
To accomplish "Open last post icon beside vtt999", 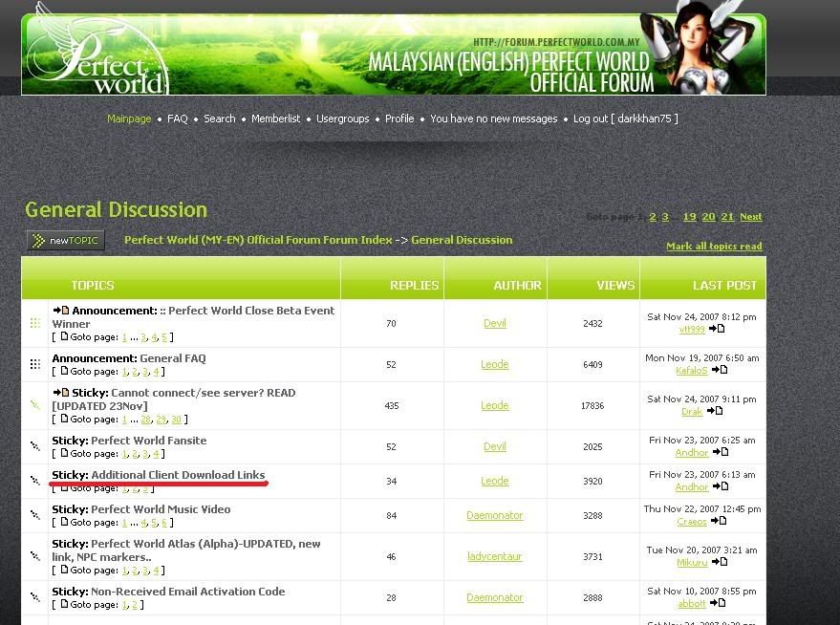I will click(x=717, y=329).
